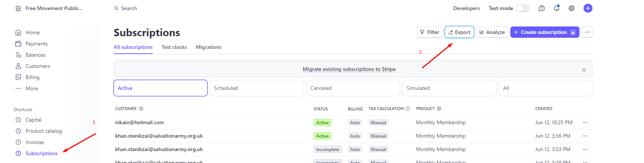The image size is (644, 163).
Task: Click the purple plus create icon
Action: [x=588, y=8]
